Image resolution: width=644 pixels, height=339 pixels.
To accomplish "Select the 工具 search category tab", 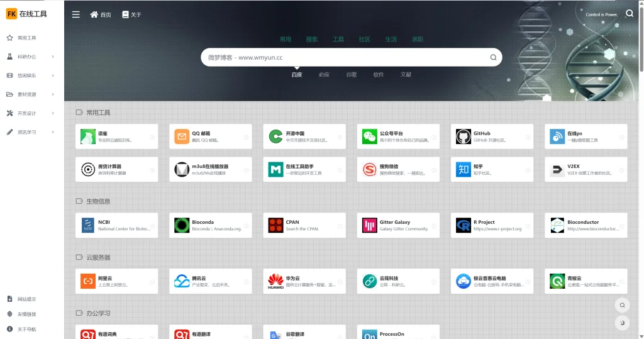I will [338, 40].
